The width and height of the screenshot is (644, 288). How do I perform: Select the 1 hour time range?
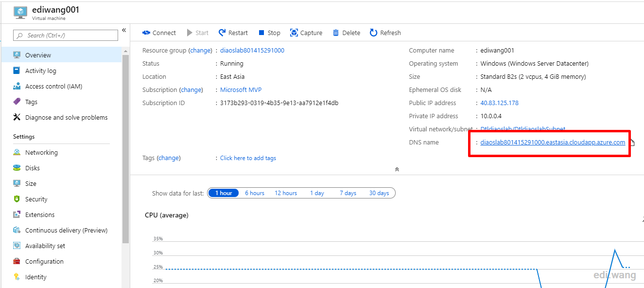(224, 193)
